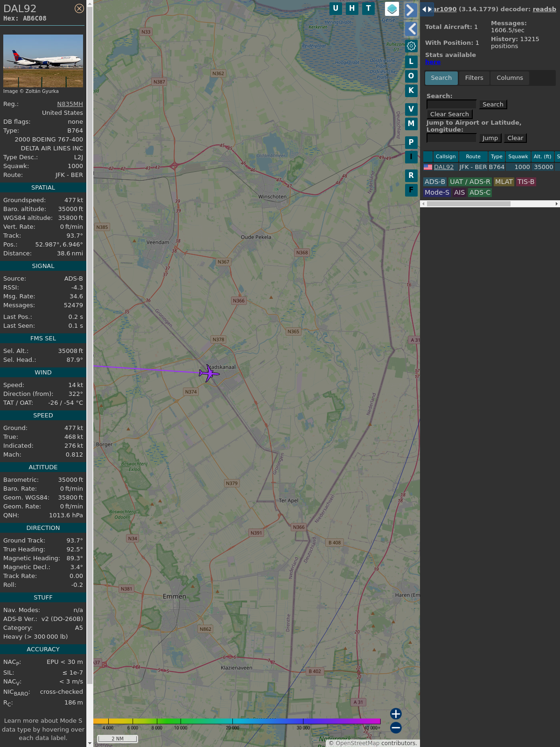Select the DAL92 callsign in aircraft table

point(444,167)
